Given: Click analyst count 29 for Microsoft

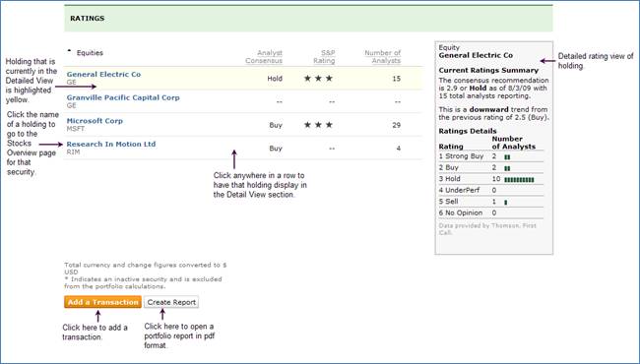Looking at the screenshot, I should click(397, 125).
